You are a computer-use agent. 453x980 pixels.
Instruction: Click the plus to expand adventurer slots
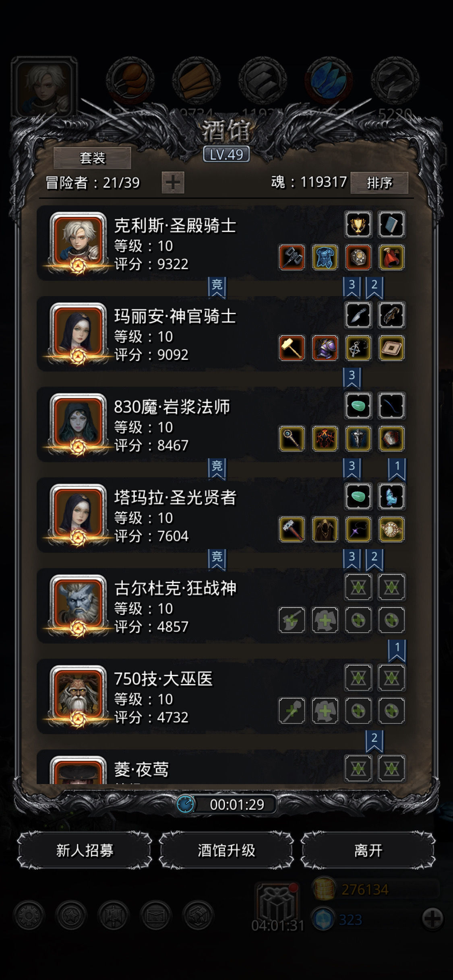(173, 183)
